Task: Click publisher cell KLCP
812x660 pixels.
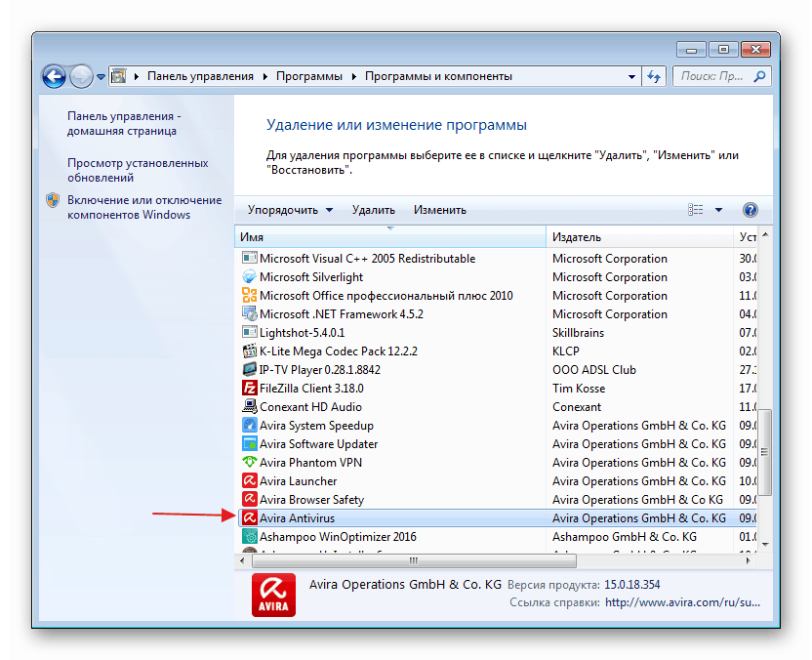Action: click(565, 351)
